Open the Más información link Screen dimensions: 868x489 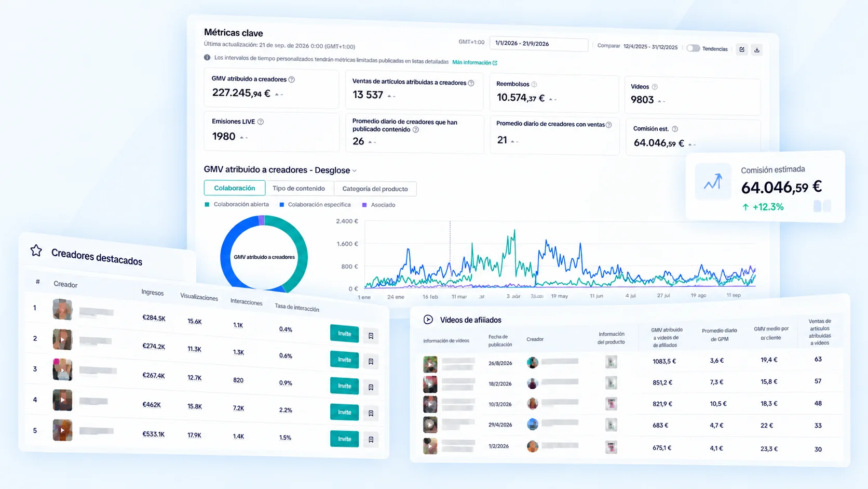pyautogui.click(x=474, y=62)
